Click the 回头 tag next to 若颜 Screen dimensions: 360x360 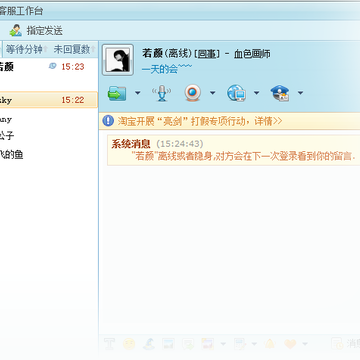pos(207,54)
